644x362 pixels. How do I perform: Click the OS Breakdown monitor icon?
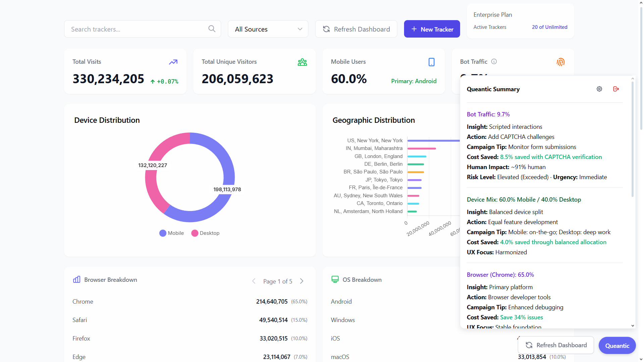[x=335, y=279]
